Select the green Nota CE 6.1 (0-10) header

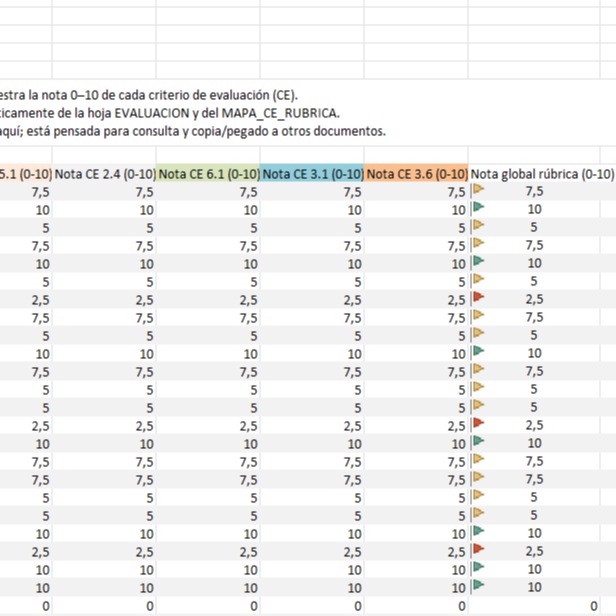208,173
